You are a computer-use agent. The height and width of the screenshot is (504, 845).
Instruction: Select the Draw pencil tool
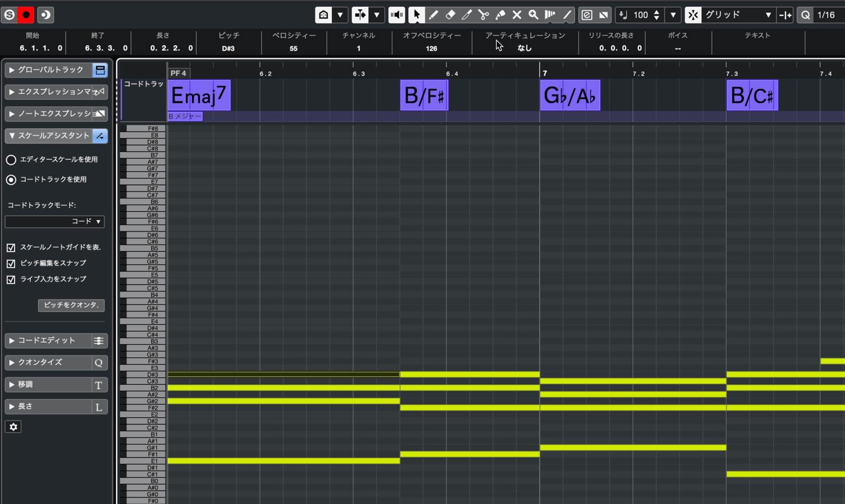tap(433, 15)
